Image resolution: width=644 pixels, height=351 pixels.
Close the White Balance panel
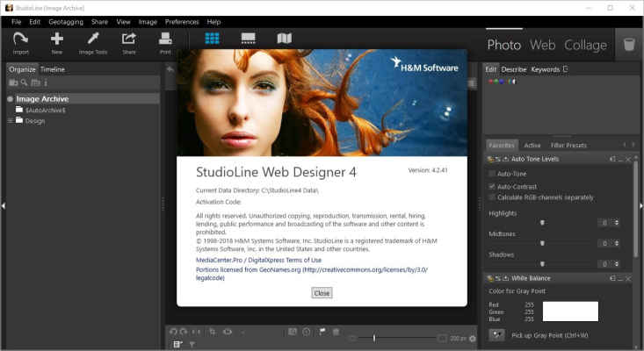(x=628, y=278)
